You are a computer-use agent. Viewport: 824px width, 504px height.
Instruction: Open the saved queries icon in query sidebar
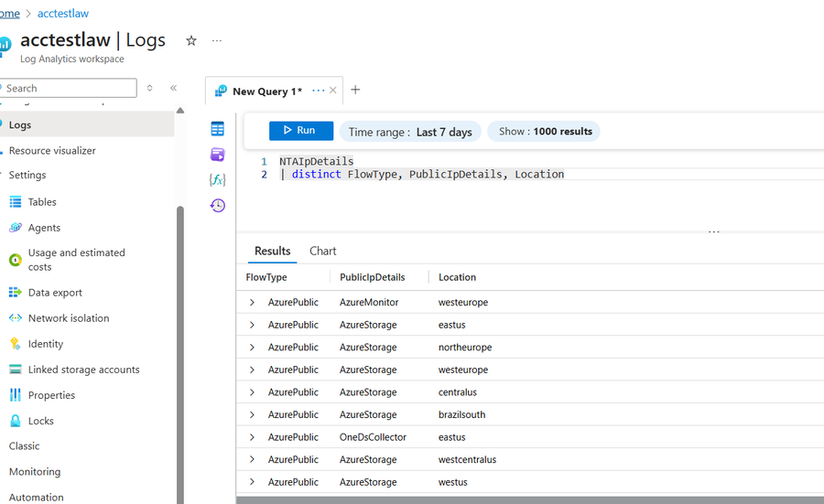[x=218, y=155]
